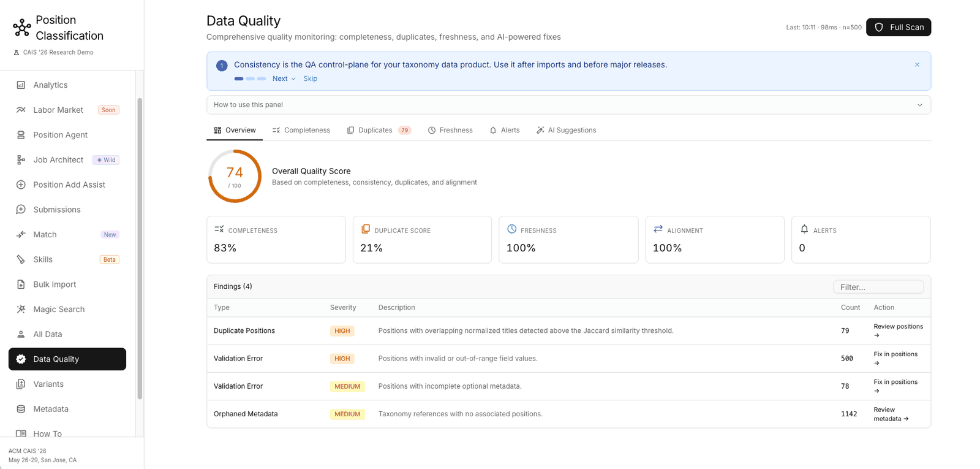The width and height of the screenshot is (980, 469).
Task: Open the Completeness 83% metric card
Action: pos(276,240)
